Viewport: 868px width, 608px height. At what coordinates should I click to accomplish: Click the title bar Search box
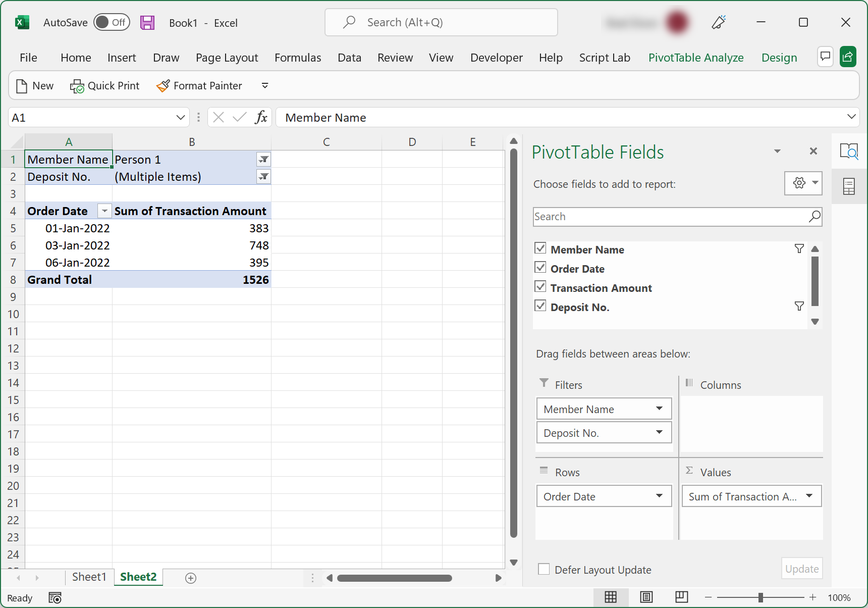click(441, 22)
